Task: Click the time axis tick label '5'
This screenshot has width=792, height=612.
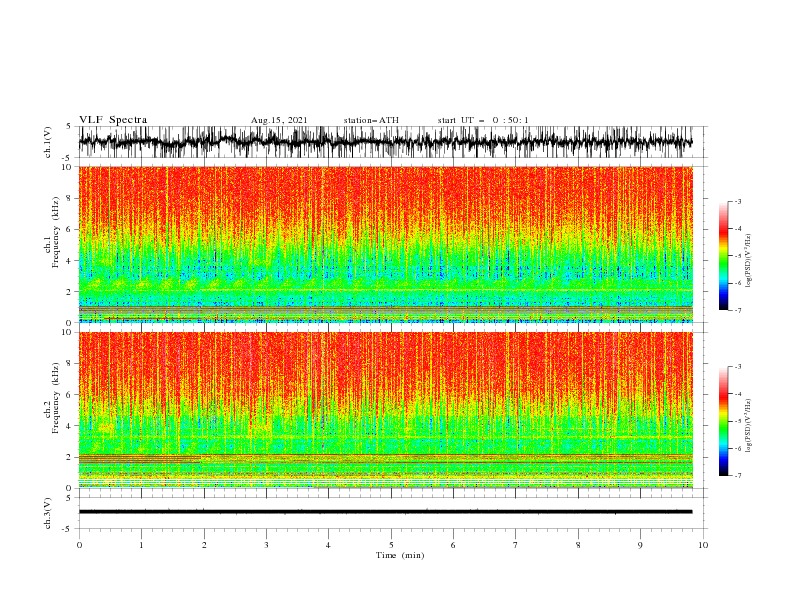Action: pos(391,545)
